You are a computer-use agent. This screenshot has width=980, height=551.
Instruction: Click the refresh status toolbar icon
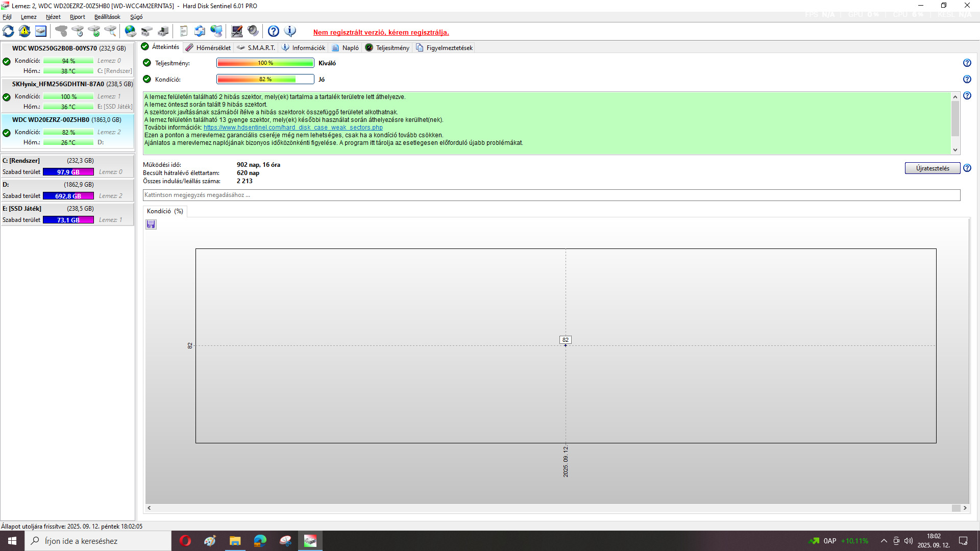pyautogui.click(x=8, y=31)
